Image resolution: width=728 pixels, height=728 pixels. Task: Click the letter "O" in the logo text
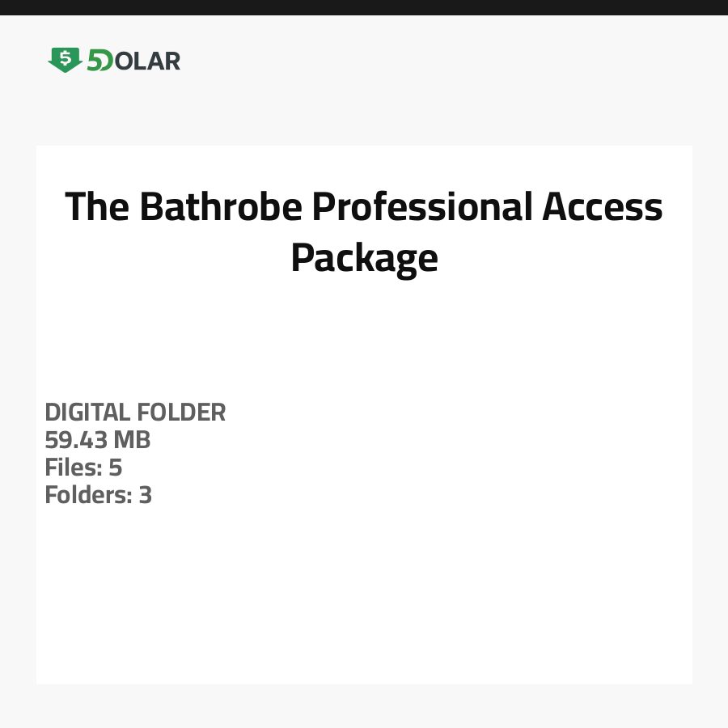(x=122, y=61)
